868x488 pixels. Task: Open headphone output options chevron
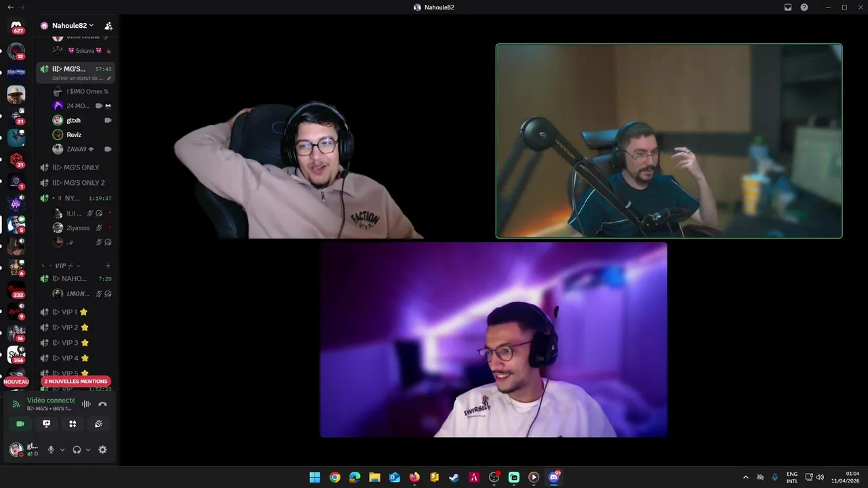point(88,449)
